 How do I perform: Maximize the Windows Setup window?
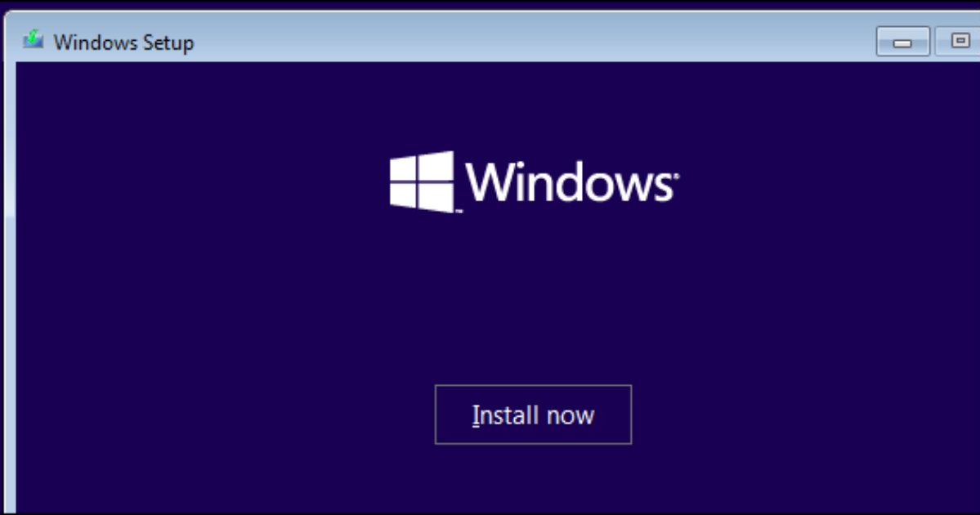pyautogui.click(x=959, y=41)
